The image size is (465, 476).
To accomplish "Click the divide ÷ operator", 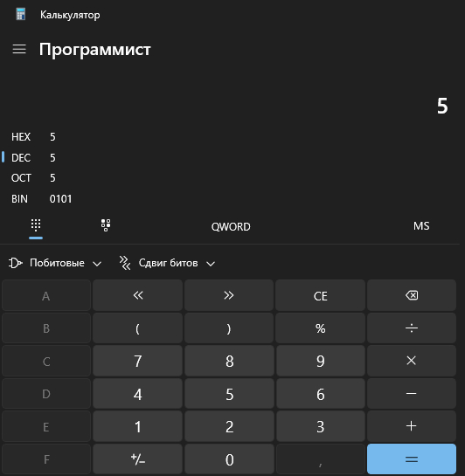I will point(412,328).
